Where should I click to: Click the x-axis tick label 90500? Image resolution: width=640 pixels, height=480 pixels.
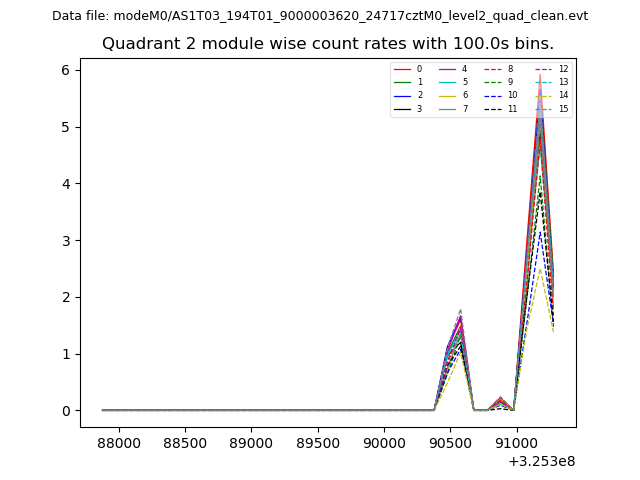449,443
